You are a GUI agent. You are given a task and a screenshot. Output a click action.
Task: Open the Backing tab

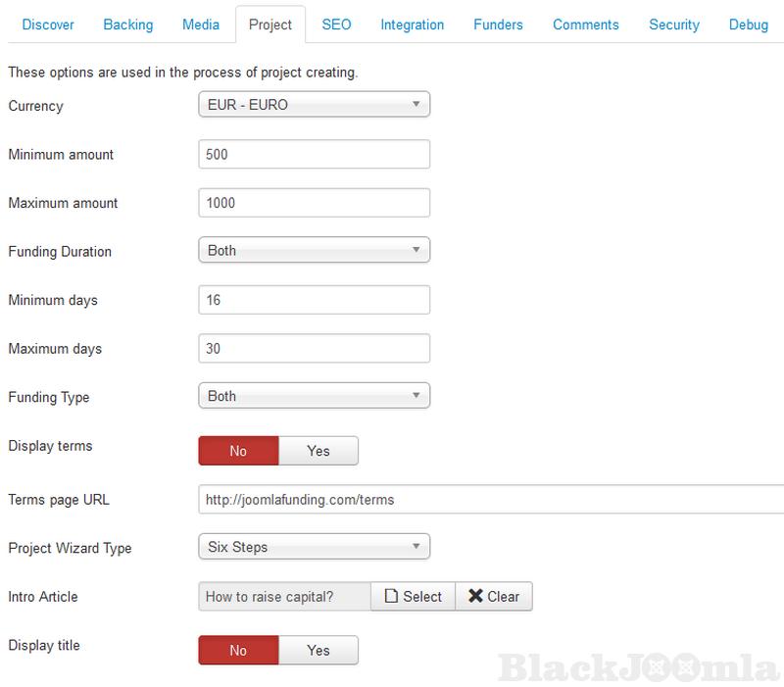click(128, 25)
